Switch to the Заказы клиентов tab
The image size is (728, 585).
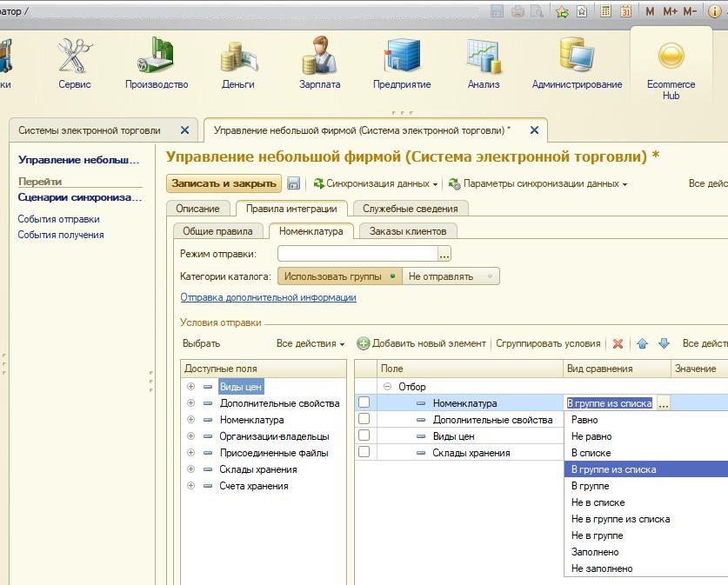[x=407, y=231]
